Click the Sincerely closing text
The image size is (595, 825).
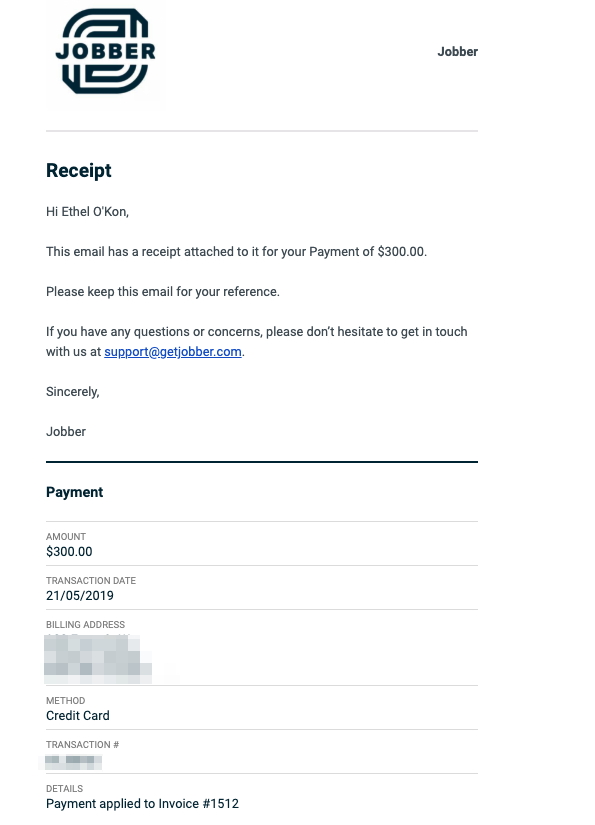pos(73,391)
